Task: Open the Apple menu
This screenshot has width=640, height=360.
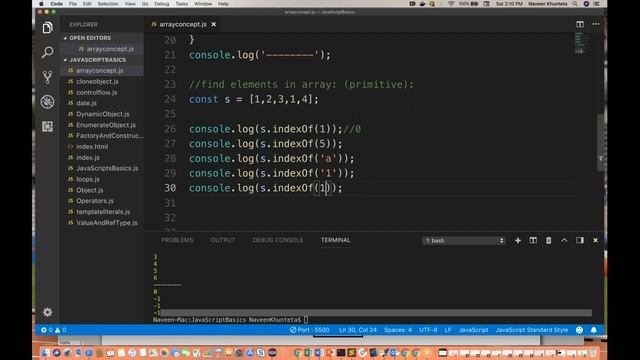Action: point(41,4)
